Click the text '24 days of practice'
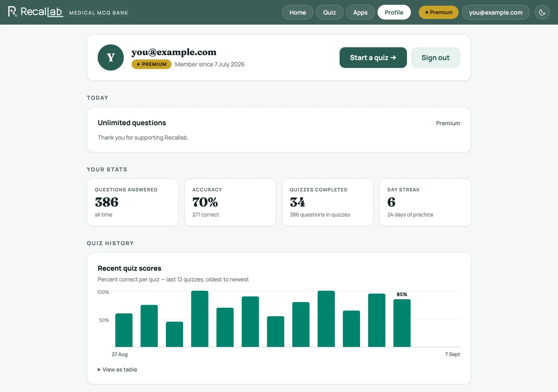This screenshot has height=392, width=558. (x=410, y=215)
